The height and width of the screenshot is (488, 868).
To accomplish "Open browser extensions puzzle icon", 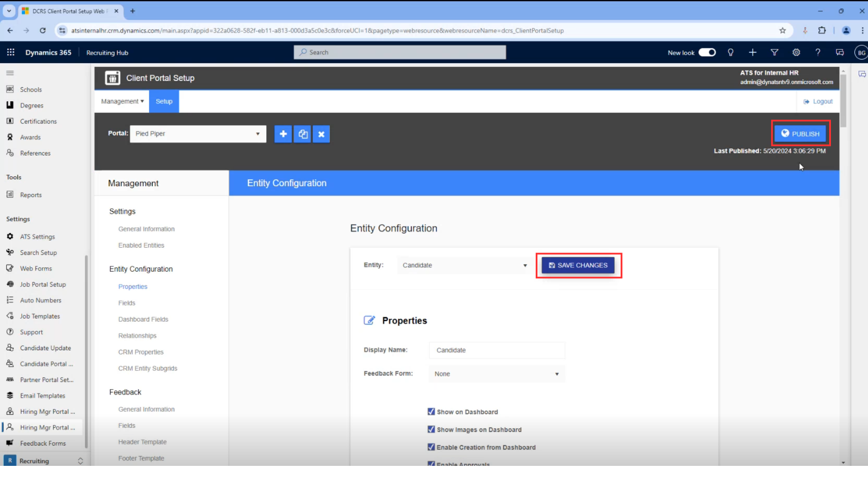I will coord(822,30).
